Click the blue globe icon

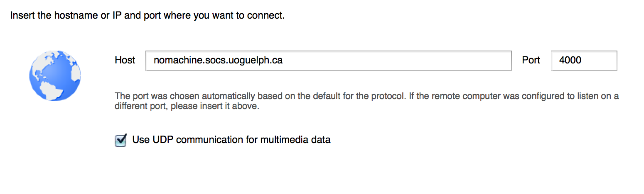pos(54,75)
